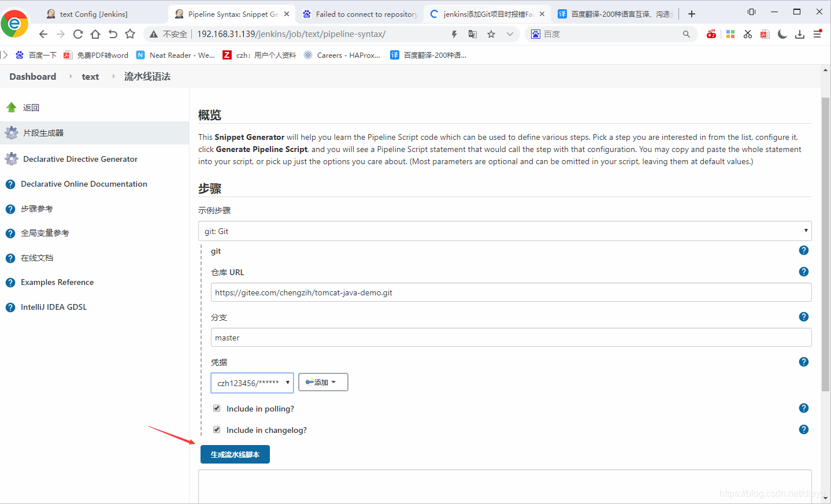Open the Dashboard breadcrumb link
Screen dimensions: 831x504
pyautogui.click(x=33, y=76)
